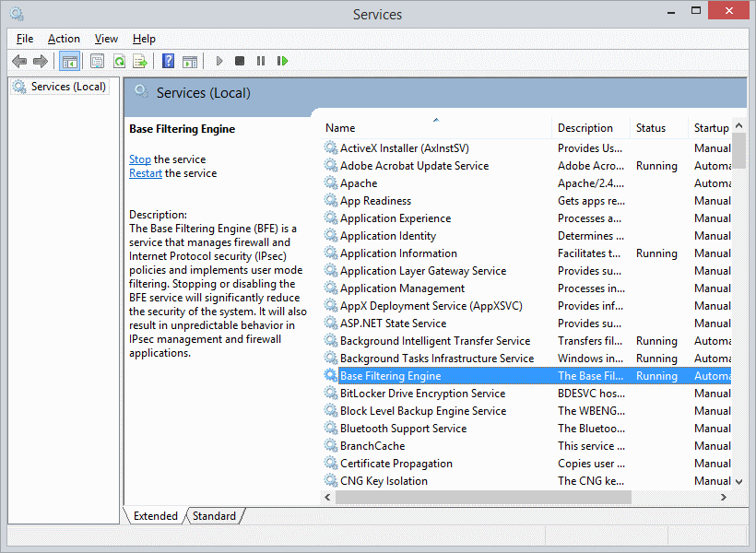Select Application Layer Gateway Service
Viewport: 756px width, 553px height.
(x=526, y=270)
